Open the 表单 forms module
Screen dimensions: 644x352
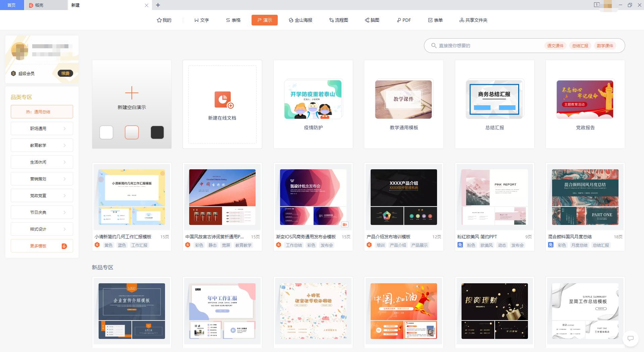(435, 20)
